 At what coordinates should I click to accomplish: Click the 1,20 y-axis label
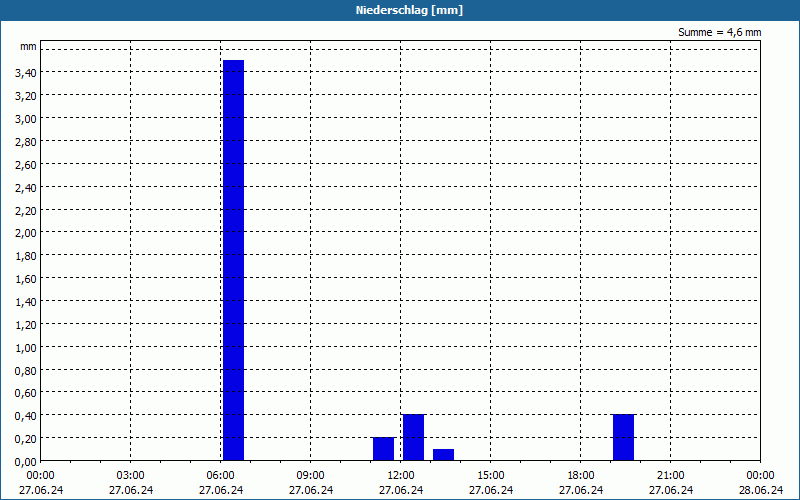coord(26,325)
